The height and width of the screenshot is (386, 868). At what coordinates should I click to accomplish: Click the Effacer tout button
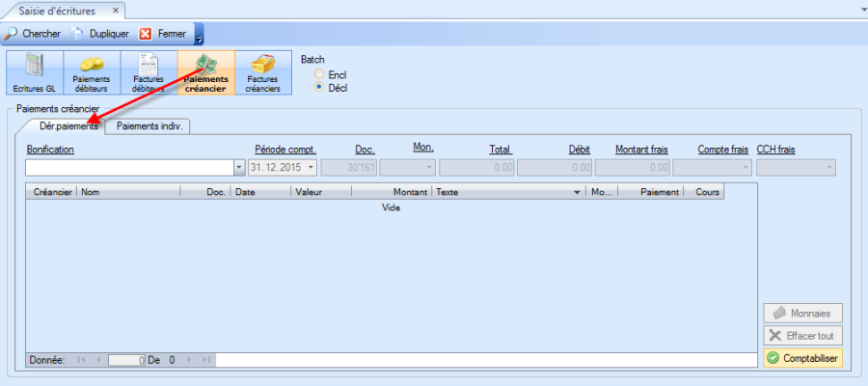[x=802, y=336]
